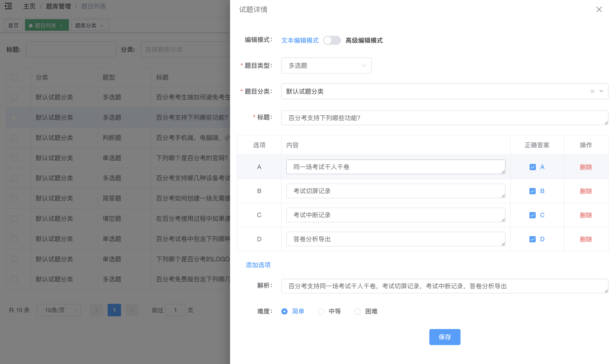Screen dimensions: 613x364
Task: Uncheck option A as correct answer
Action: 533,167
